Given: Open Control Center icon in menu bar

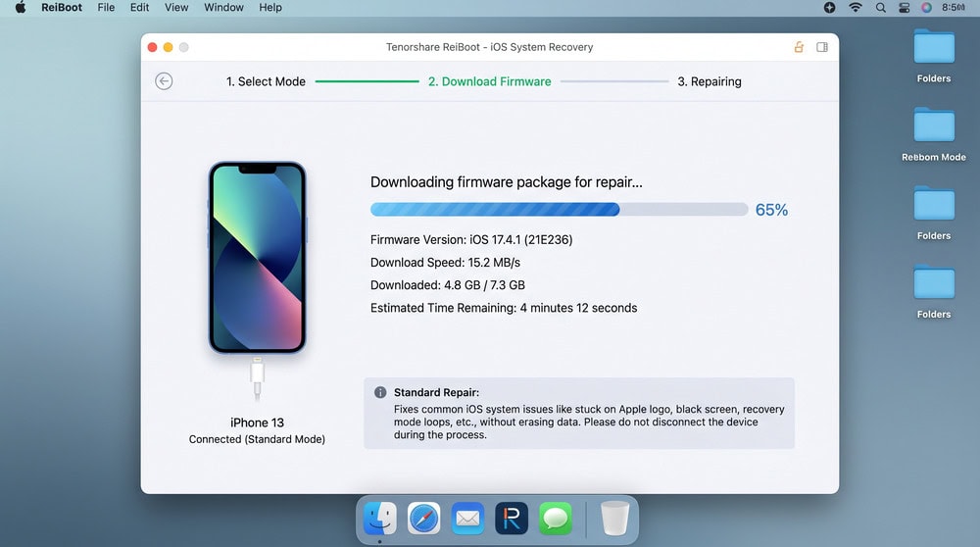Looking at the screenshot, I should click(x=904, y=8).
